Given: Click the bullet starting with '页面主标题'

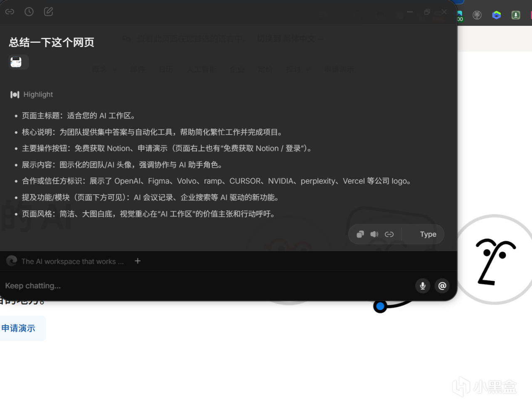Looking at the screenshot, I should [x=79, y=116].
